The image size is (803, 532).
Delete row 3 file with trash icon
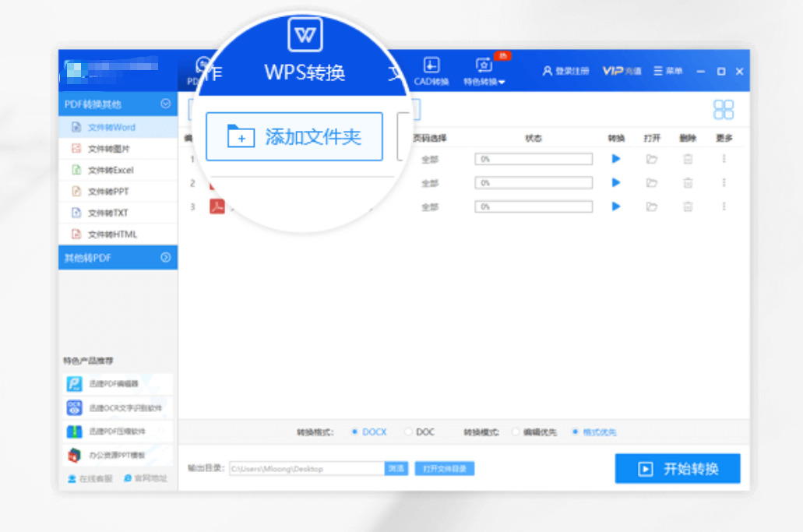click(688, 206)
